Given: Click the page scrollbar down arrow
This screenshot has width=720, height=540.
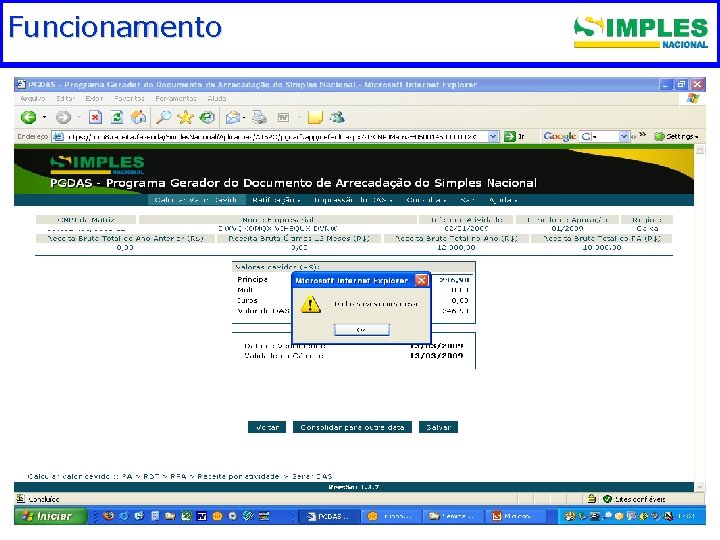Looking at the screenshot, I should [x=700, y=486].
